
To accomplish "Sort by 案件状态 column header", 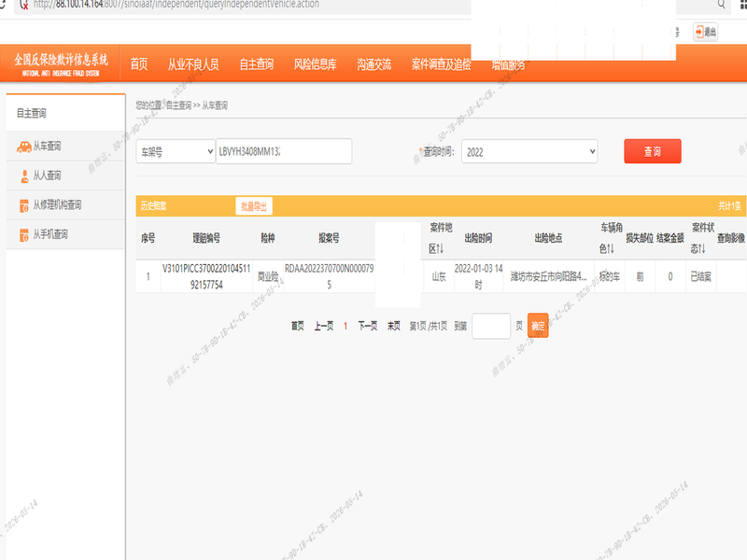I will point(702,238).
